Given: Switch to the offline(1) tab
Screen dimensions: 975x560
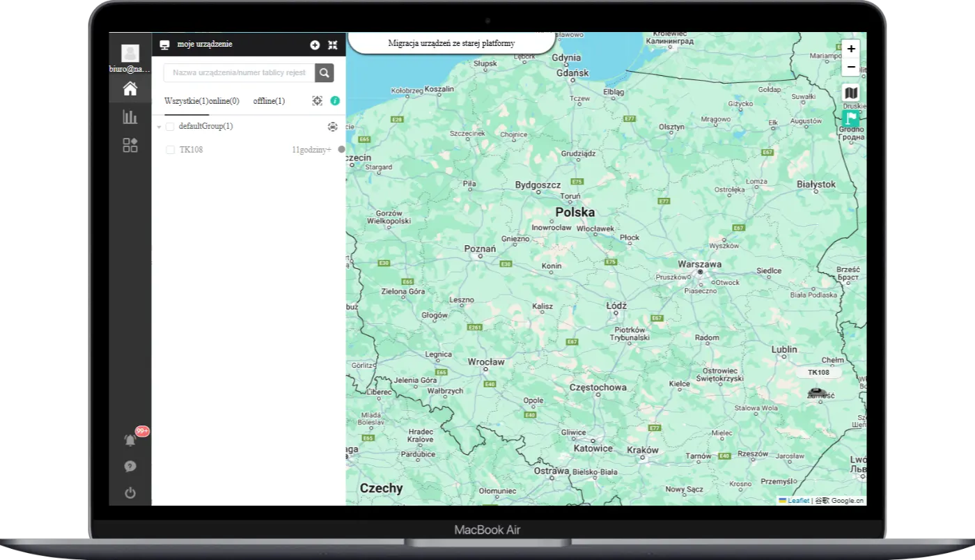Looking at the screenshot, I should pos(269,101).
